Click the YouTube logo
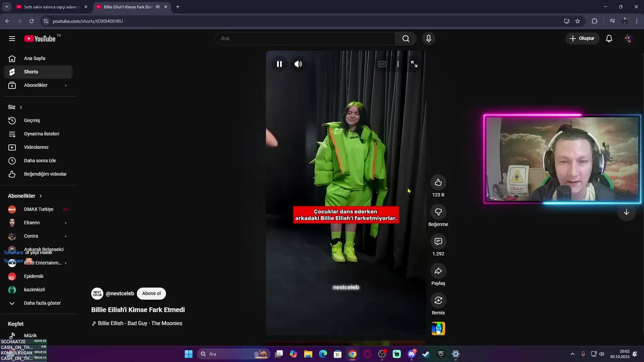Image resolution: width=644 pixels, height=362 pixels. coord(40,39)
